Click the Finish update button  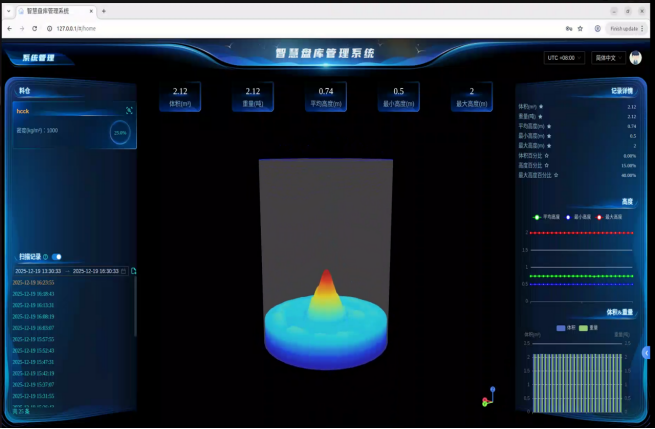tap(627, 28)
